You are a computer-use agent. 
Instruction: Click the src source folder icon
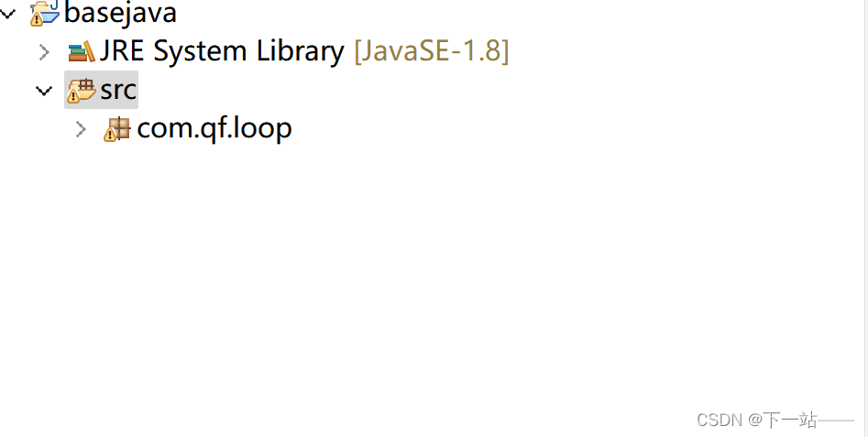click(81, 90)
